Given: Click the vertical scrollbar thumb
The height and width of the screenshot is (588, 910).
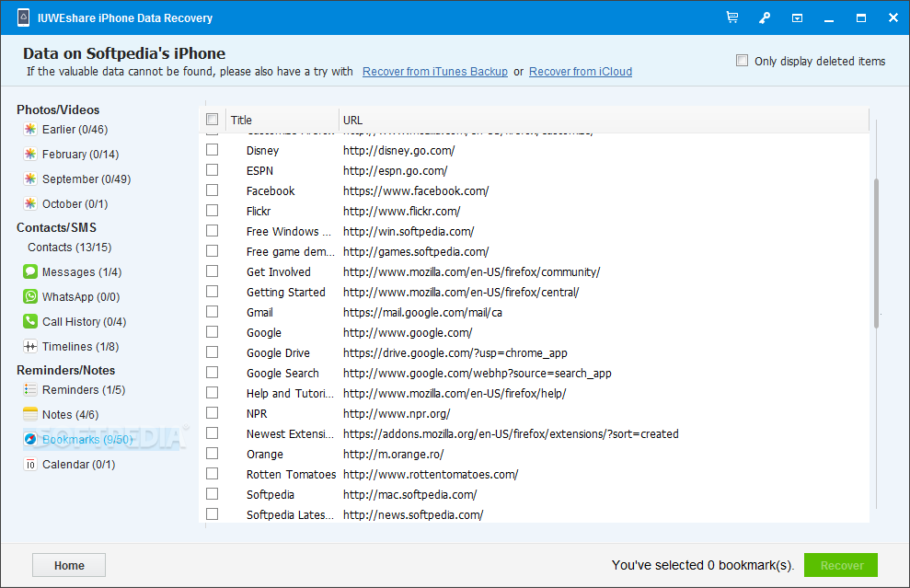Looking at the screenshot, I should [876, 253].
